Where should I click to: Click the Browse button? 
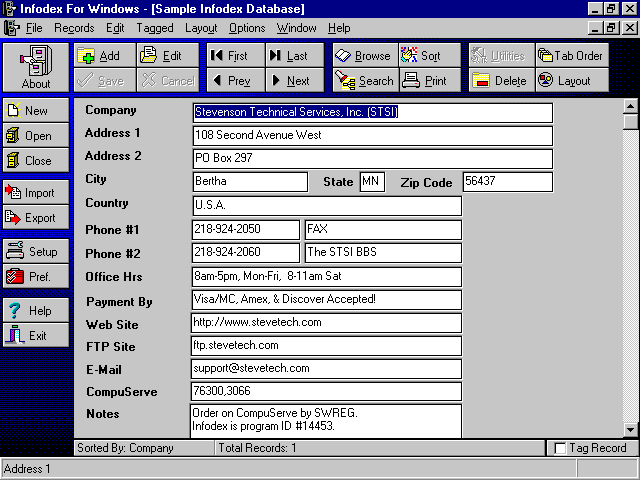363,56
